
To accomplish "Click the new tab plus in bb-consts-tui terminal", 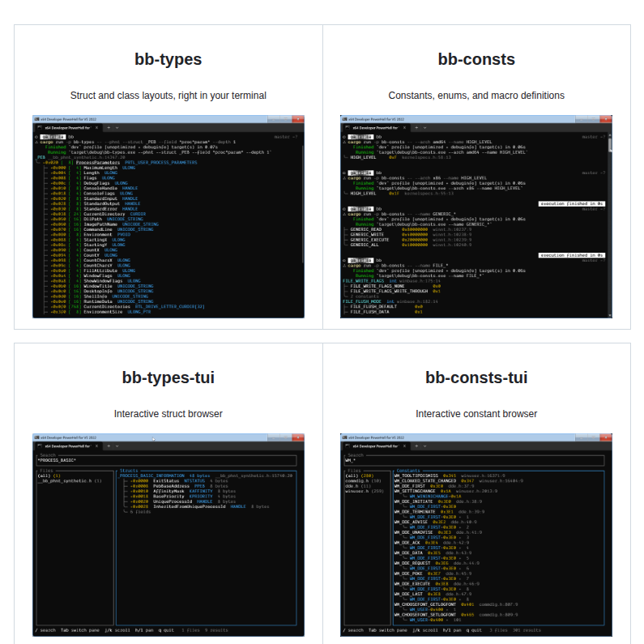I will point(417,446).
